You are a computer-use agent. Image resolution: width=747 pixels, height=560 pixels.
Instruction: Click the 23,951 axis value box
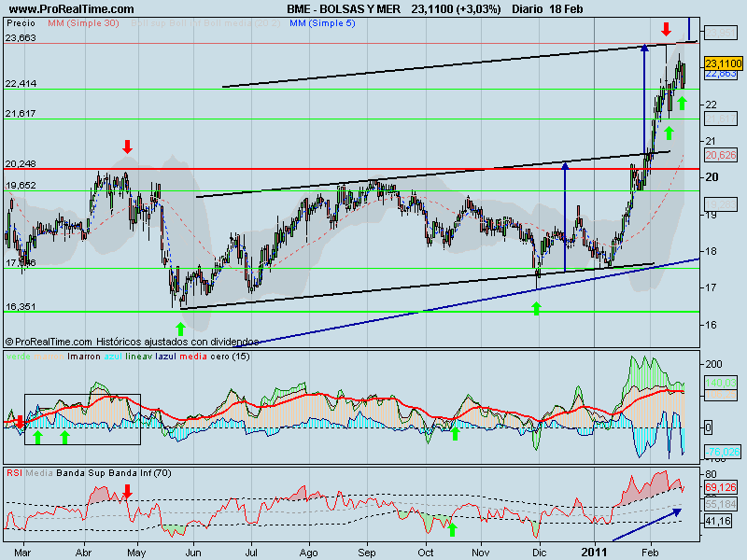(720, 33)
